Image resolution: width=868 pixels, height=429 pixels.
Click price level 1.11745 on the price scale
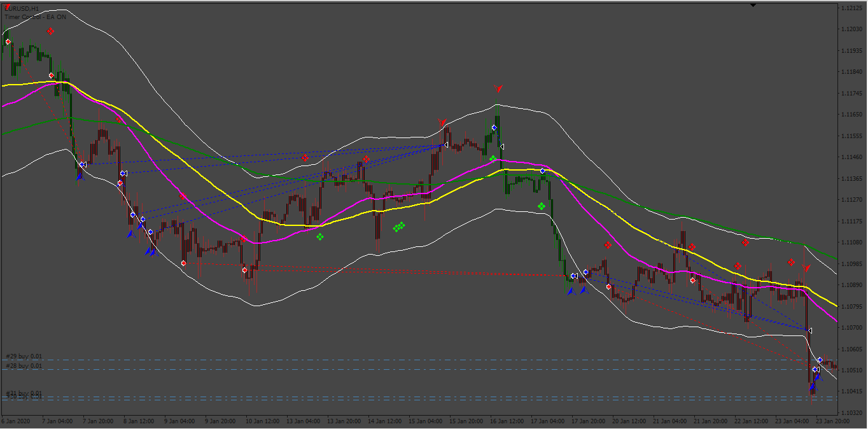point(851,94)
